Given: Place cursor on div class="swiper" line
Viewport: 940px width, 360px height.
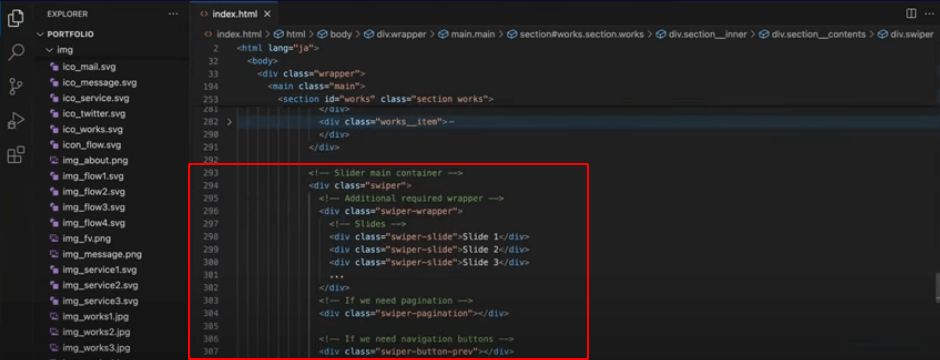Looking at the screenshot, I should pyautogui.click(x=360, y=186).
